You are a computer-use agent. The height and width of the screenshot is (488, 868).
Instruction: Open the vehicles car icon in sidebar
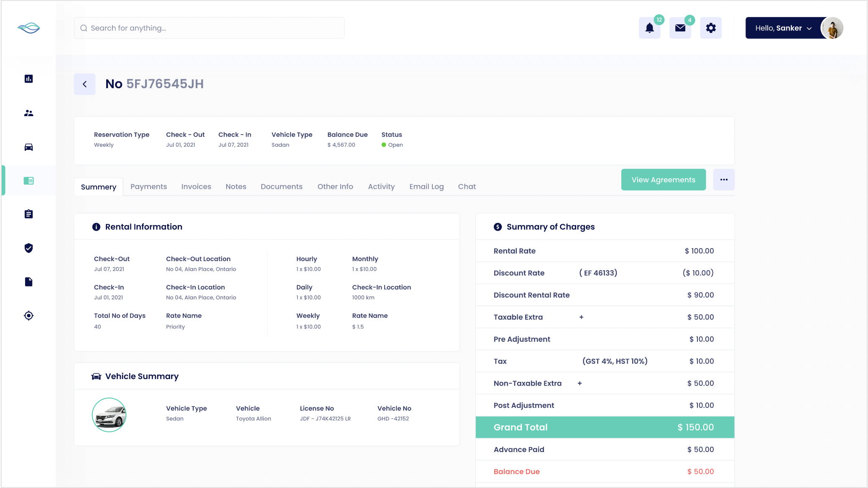(28, 147)
